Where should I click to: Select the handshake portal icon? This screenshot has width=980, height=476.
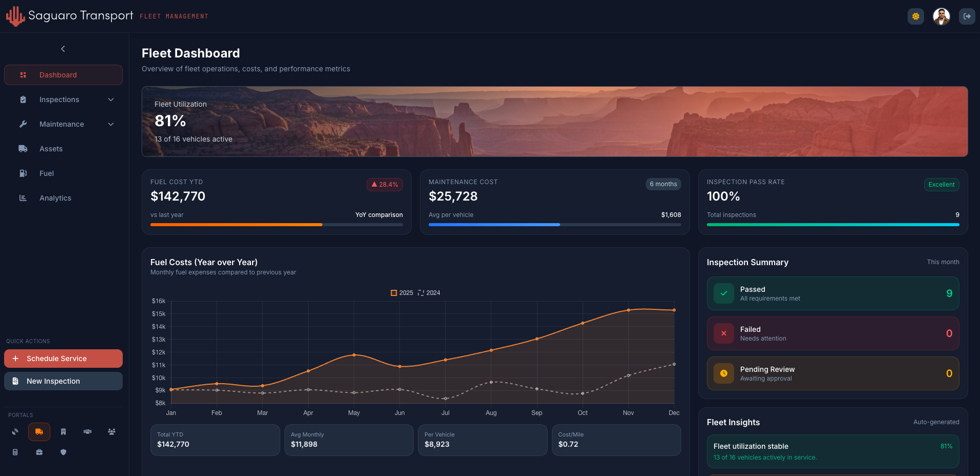point(87,431)
